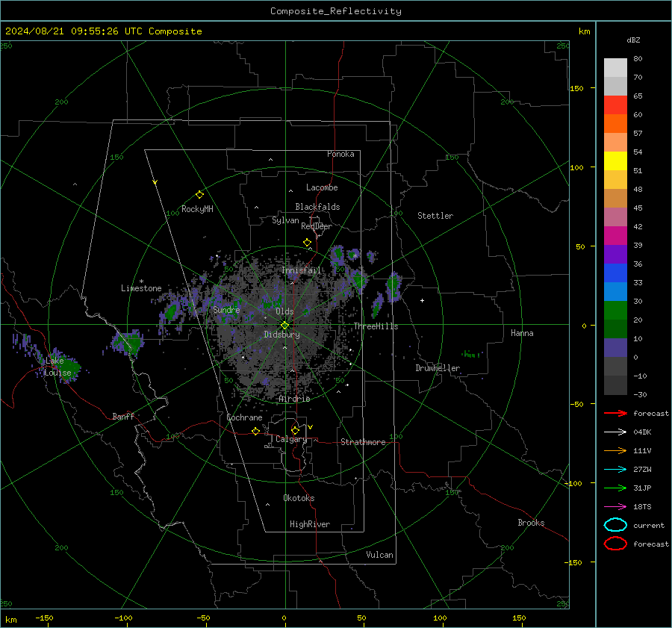Click the RedDeer city label

click(x=317, y=226)
